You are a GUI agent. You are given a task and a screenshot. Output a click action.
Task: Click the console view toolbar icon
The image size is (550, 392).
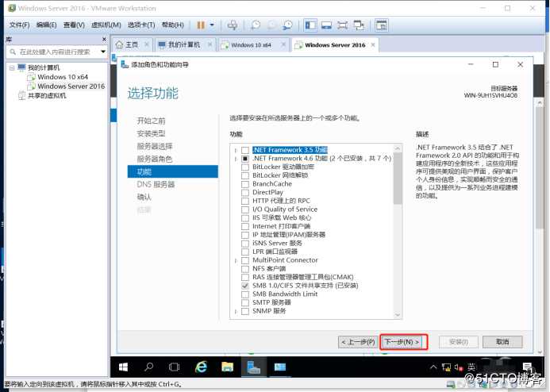326,25
